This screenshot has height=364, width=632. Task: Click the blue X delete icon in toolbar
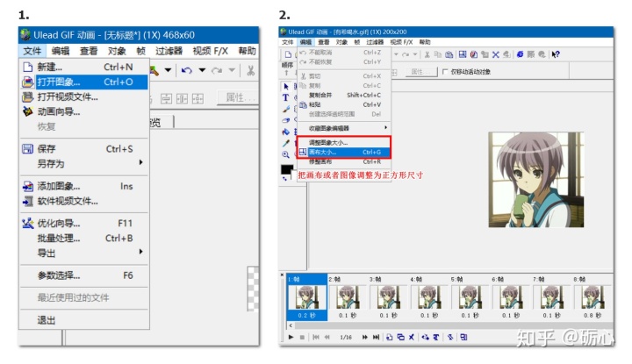pos(496,54)
